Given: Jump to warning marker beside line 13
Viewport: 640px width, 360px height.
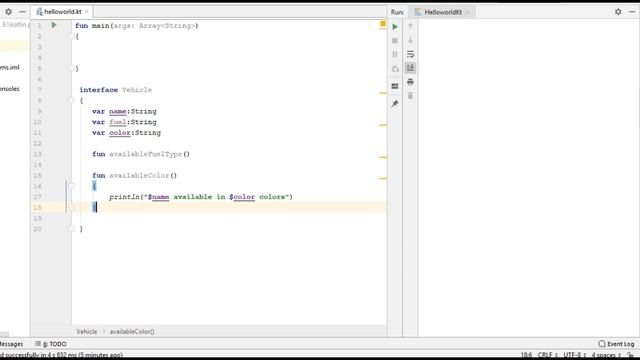Looking at the screenshot, I should [x=383, y=157].
